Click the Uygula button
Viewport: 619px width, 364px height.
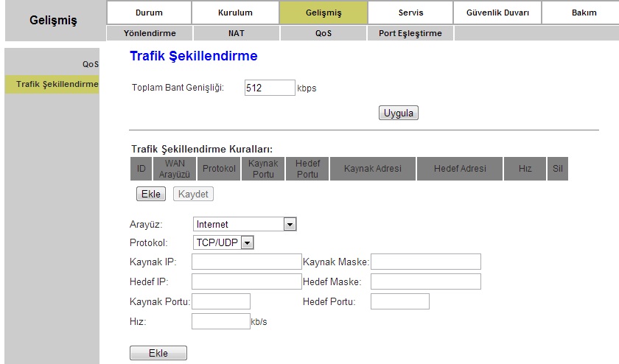coord(399,113)
